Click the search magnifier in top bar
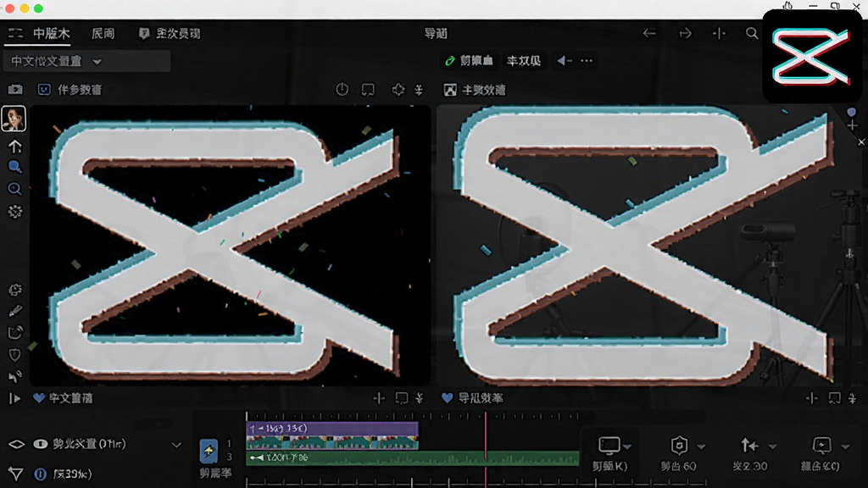868x488 pixels. pos(752,34)
